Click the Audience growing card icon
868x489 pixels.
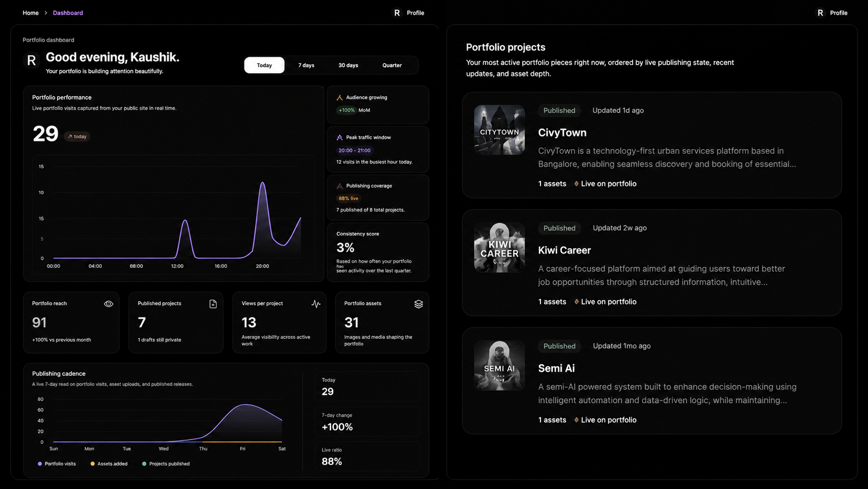340,98
